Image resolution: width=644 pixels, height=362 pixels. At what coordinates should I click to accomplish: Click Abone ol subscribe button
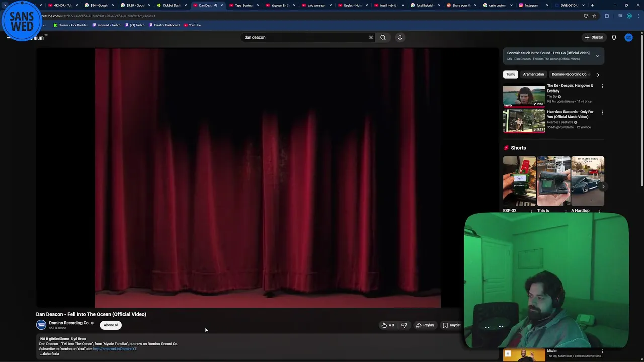click(111, 325)
